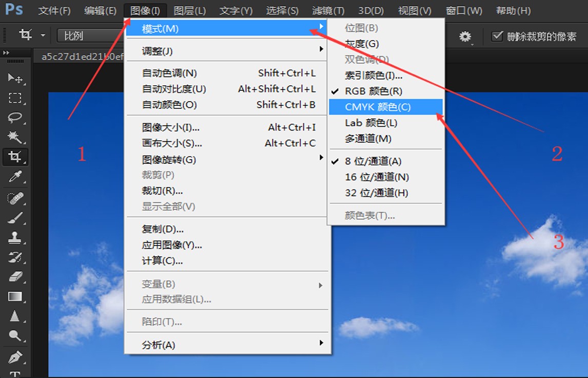Viewport: 588px width, 378px height.
Task: Select the Rectangular Marquee tool
Action: [x=15, y=98]
